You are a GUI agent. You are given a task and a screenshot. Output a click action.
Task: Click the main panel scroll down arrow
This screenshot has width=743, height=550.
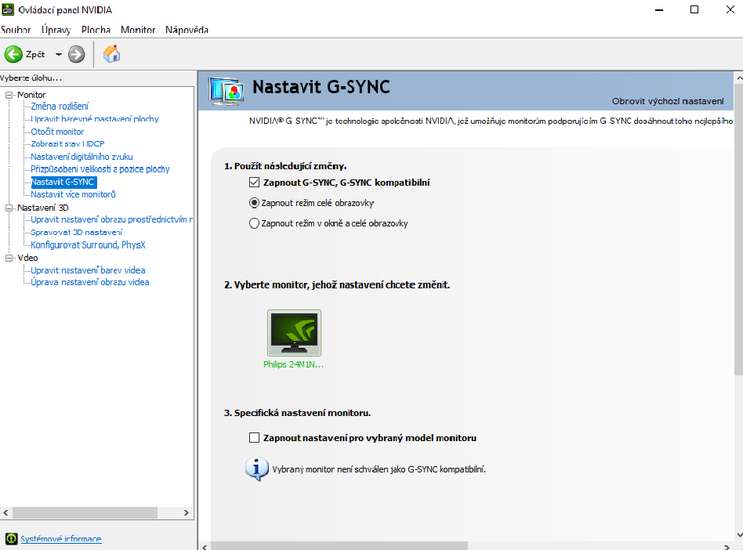[x=739, y=535]
